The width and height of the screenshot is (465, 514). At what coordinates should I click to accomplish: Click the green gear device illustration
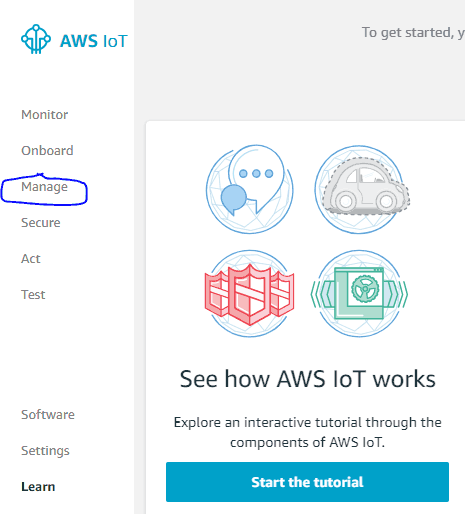click(x=359, y=294)
